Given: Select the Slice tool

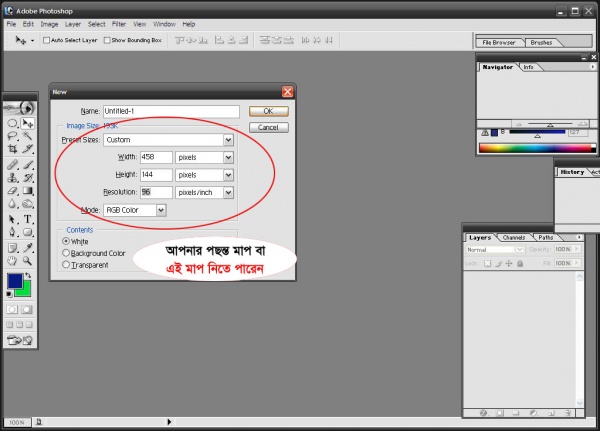Looking at the screenshot, I should 27,149.
